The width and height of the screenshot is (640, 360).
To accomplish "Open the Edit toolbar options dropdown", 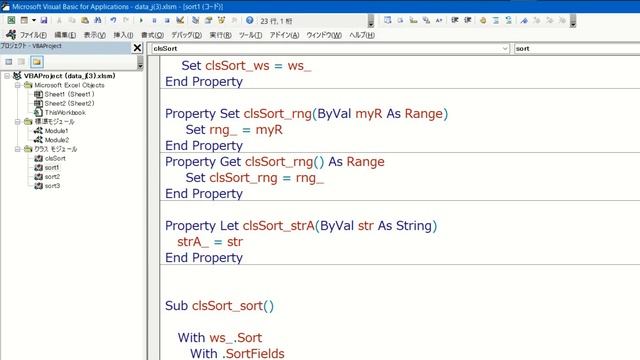I will point(573,21).
